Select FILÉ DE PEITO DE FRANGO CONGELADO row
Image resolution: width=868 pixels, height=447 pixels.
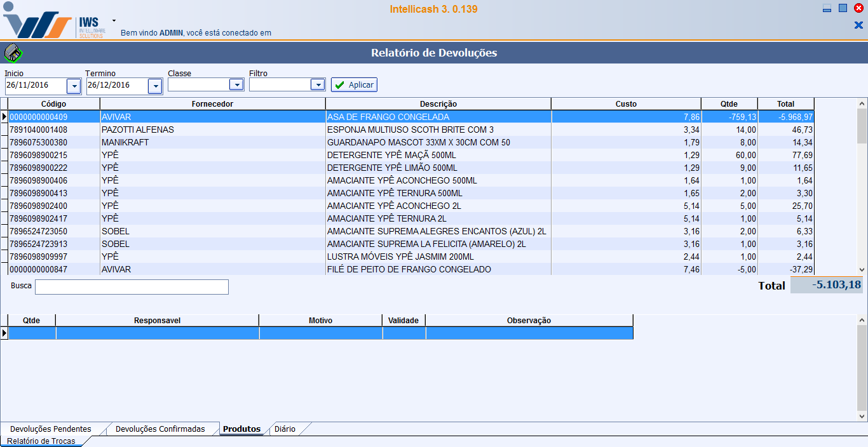[x=410, y=269]
